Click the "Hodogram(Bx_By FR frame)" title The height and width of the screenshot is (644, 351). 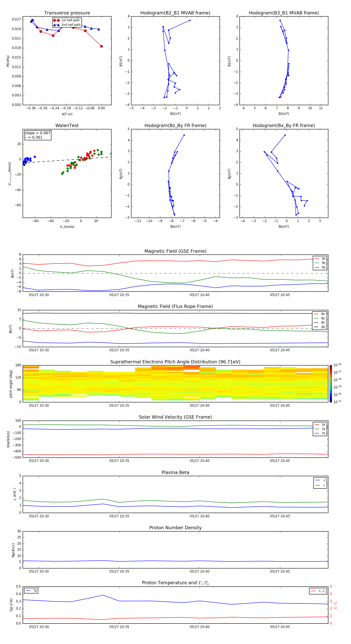tap(284, 125)
